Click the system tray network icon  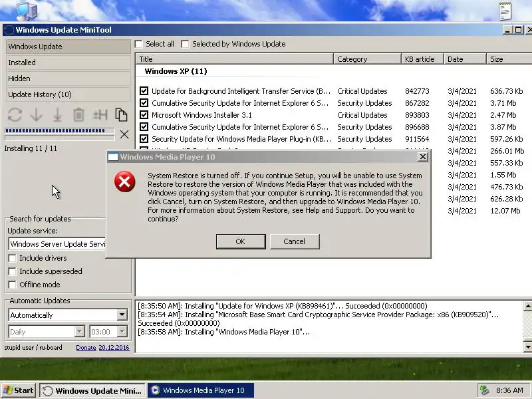pos(485,390)
